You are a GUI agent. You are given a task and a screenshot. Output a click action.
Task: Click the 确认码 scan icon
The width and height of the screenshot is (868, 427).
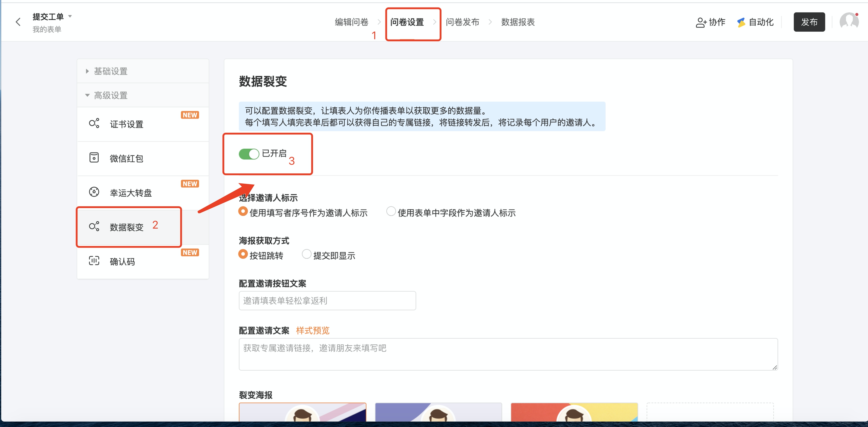94,261
